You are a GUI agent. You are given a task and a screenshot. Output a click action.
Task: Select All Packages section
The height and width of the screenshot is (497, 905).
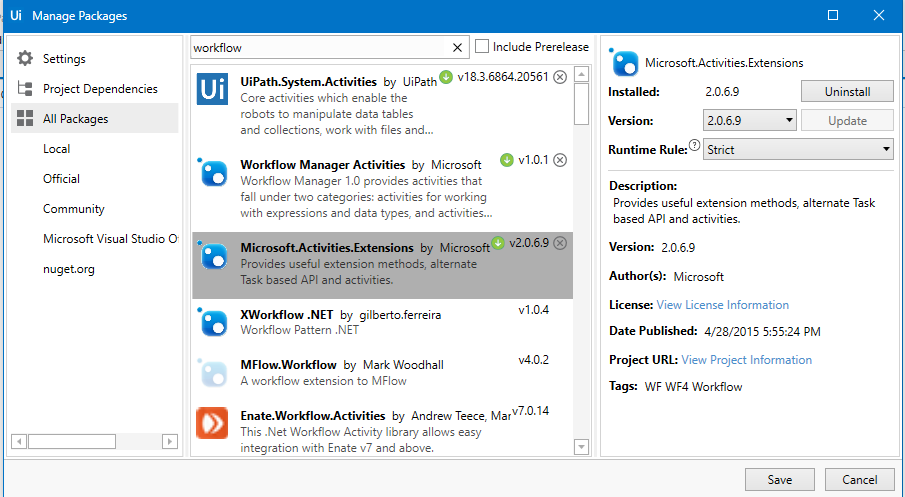(95, 118)
